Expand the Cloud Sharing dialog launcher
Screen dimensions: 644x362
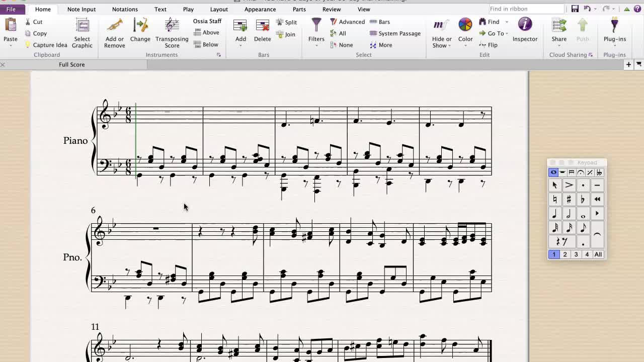pyautogui.click(x=591, y=55)
